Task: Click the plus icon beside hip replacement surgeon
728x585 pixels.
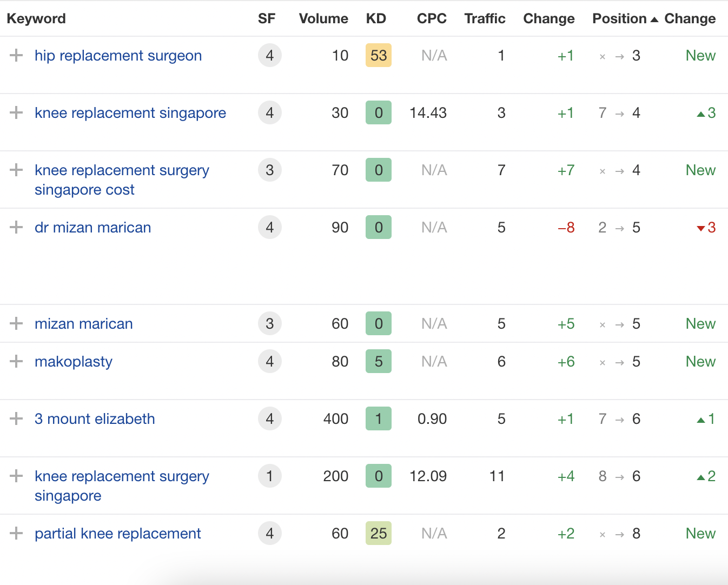Action: (x=16, y=55)
